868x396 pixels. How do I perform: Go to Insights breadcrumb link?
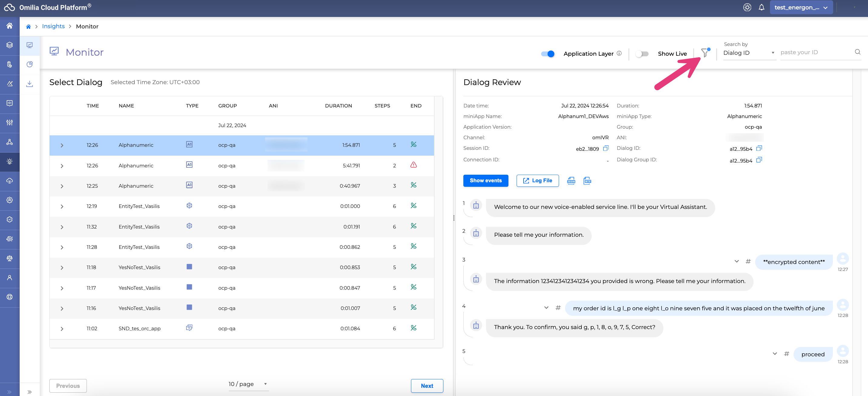[x=53, y=26]
